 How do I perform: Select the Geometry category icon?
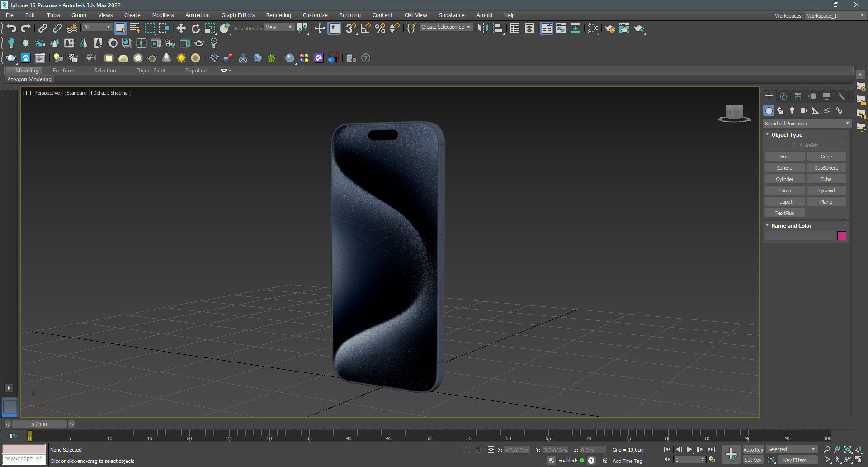(x=769, y=110)
